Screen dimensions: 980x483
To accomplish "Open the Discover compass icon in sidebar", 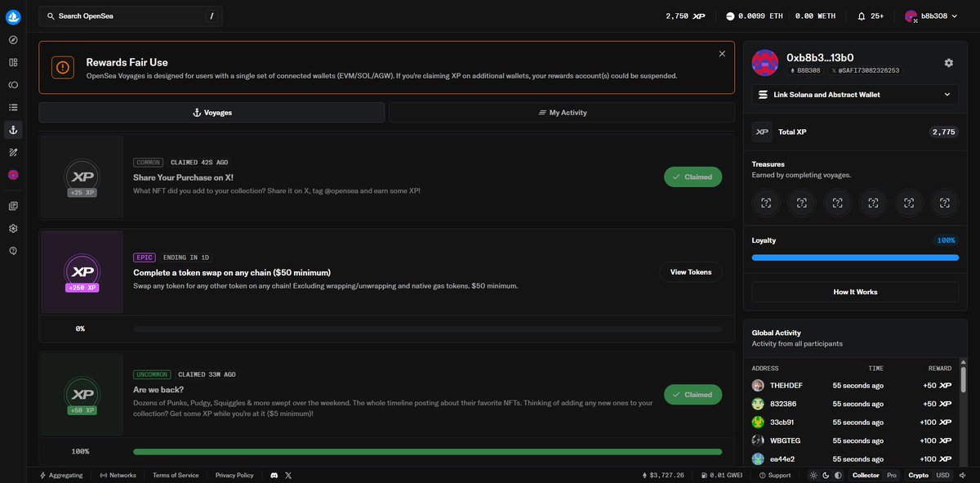I will pos(13,39).
